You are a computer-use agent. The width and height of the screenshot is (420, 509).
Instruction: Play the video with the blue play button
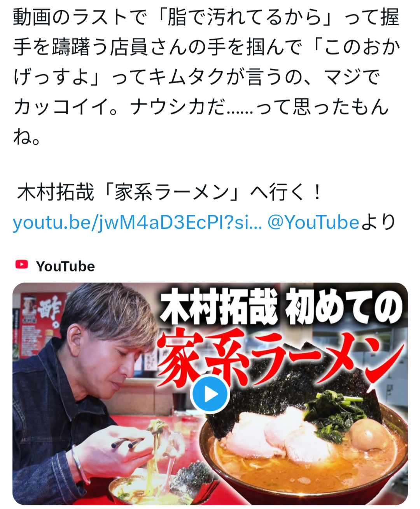click(210, 394)
